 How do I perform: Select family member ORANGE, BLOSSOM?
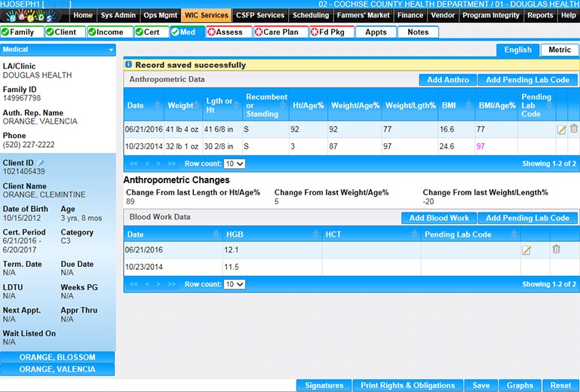(57, 357)
